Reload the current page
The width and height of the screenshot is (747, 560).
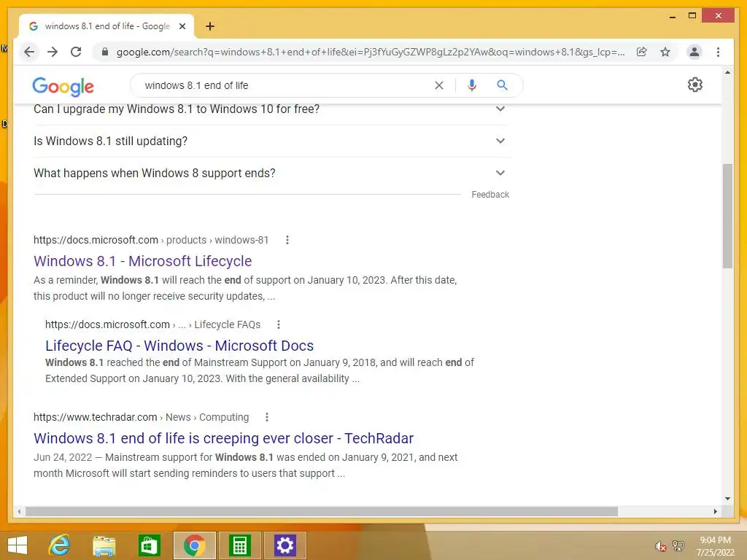pos(76,52)
